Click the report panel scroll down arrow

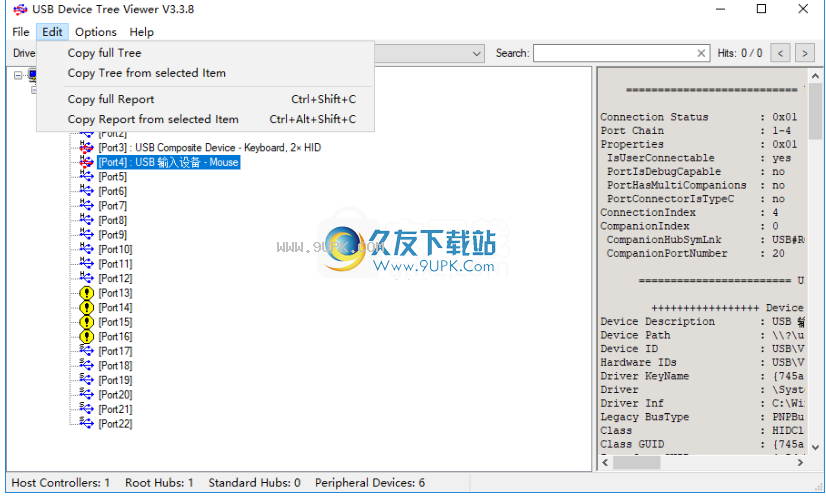tap(815, 447)
